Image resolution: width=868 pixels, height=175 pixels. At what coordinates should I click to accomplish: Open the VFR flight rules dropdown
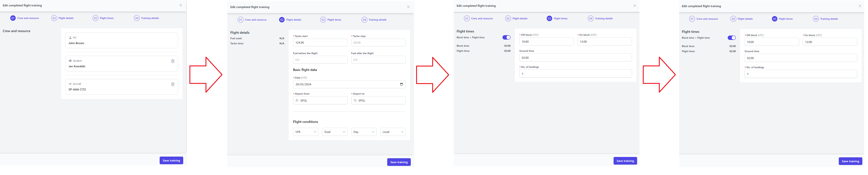point(306,132)
